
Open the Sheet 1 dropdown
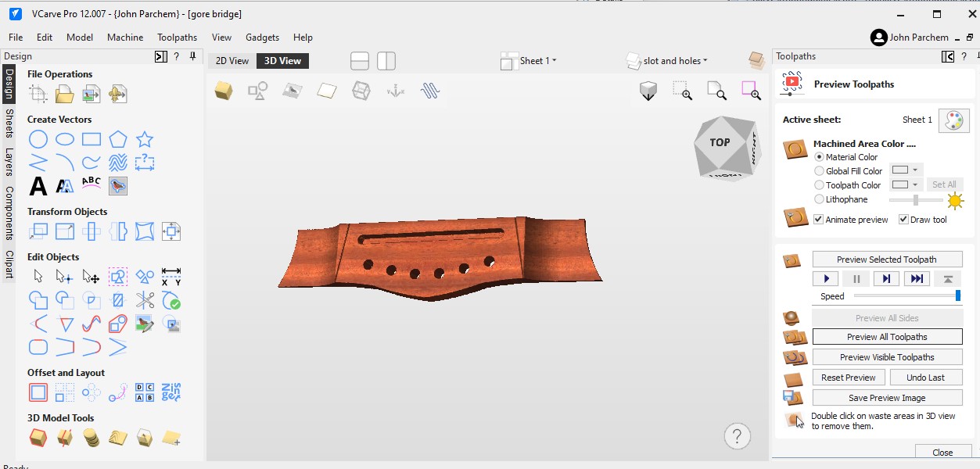click(537, 60)
